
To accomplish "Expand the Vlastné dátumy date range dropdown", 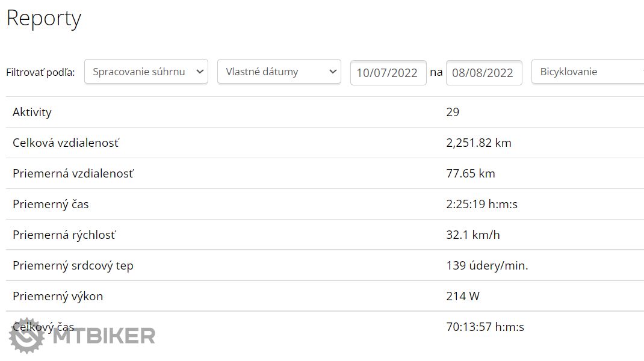I will (x=279, y=72).
